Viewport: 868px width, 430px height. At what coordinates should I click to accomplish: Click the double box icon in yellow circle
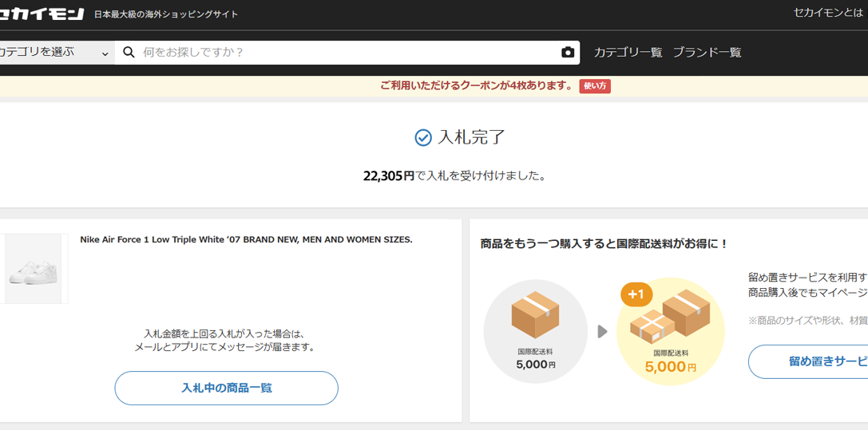[670, 318]
